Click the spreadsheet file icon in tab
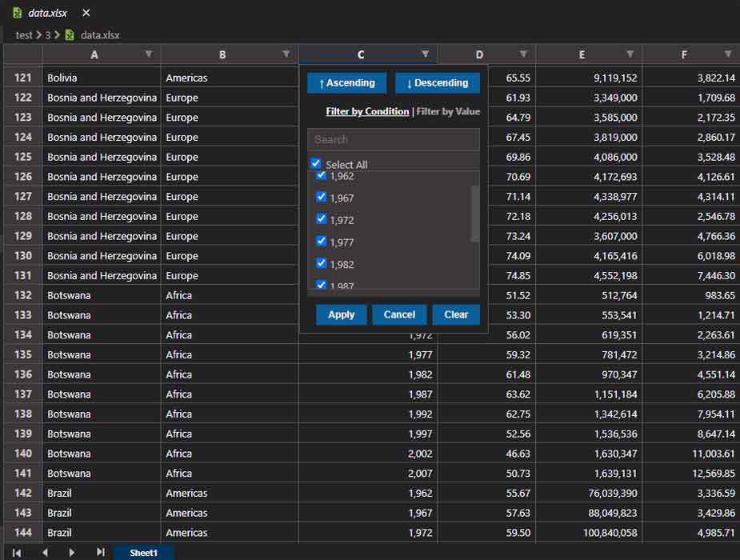 (18, 13)
